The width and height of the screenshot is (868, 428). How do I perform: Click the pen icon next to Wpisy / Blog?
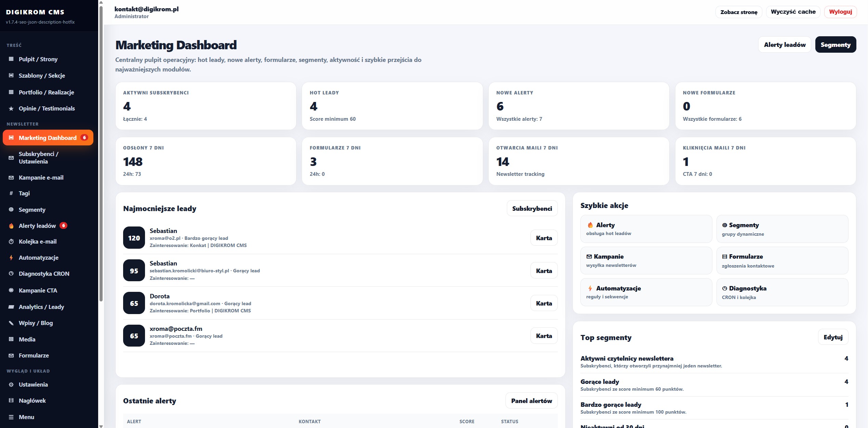point(11,323)
